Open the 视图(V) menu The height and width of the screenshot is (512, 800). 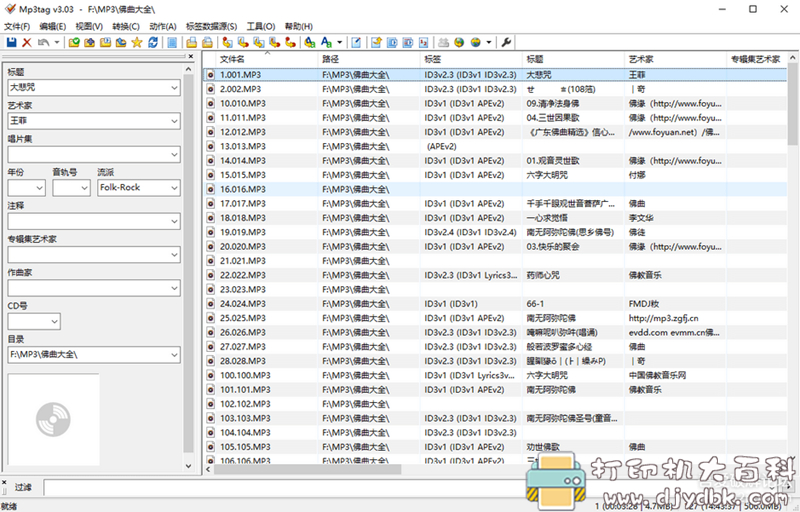89,26
